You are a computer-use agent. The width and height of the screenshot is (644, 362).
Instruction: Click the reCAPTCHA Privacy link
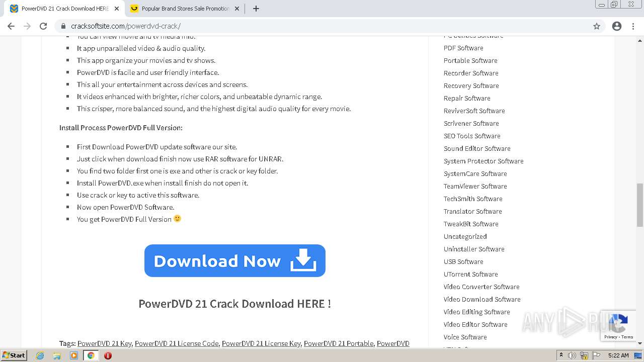tap(610, 337)
